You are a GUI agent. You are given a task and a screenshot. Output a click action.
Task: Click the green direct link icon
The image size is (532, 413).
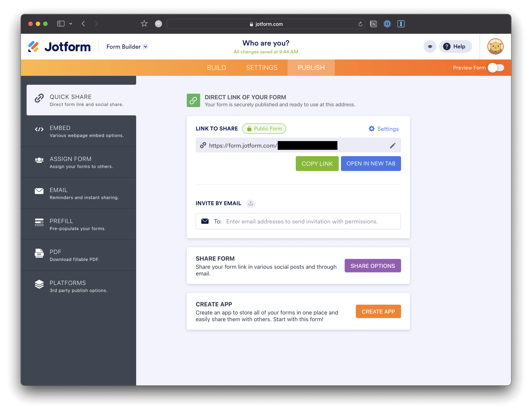(x=193, y=100)
